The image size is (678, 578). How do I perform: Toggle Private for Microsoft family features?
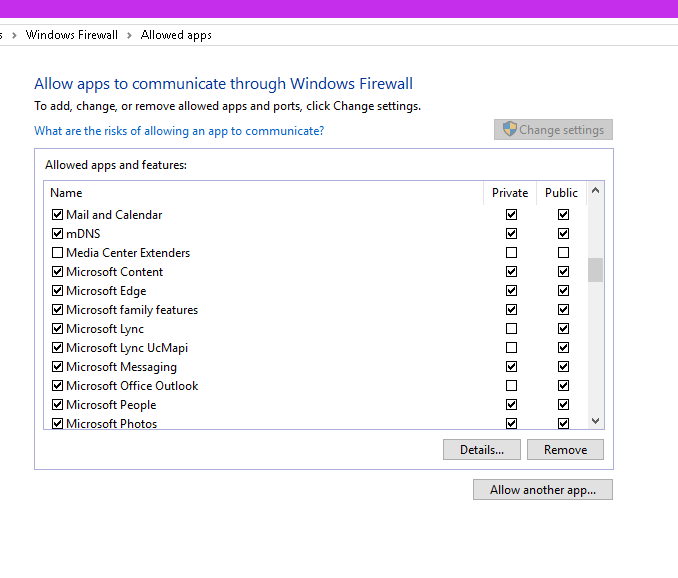coord(512,310)
